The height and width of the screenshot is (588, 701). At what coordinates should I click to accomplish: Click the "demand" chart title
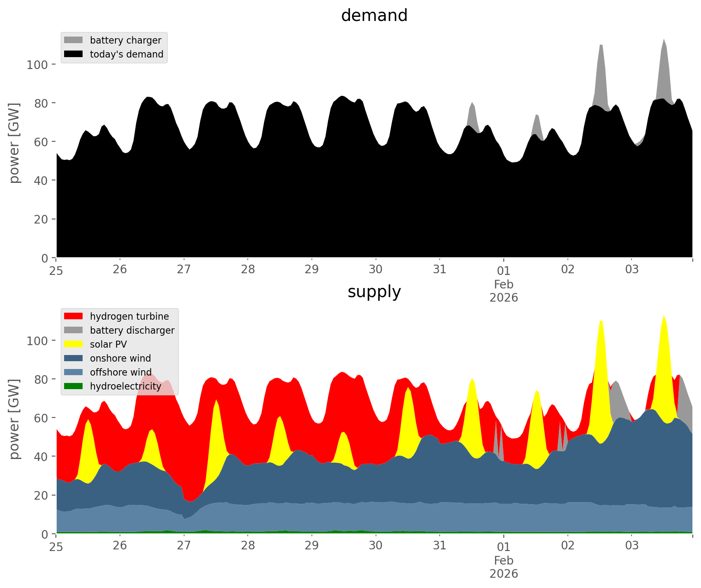374,16
